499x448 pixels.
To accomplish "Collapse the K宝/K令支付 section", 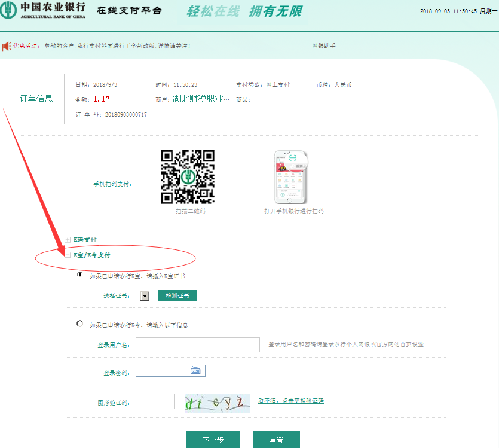I will [x=68, y=255].
